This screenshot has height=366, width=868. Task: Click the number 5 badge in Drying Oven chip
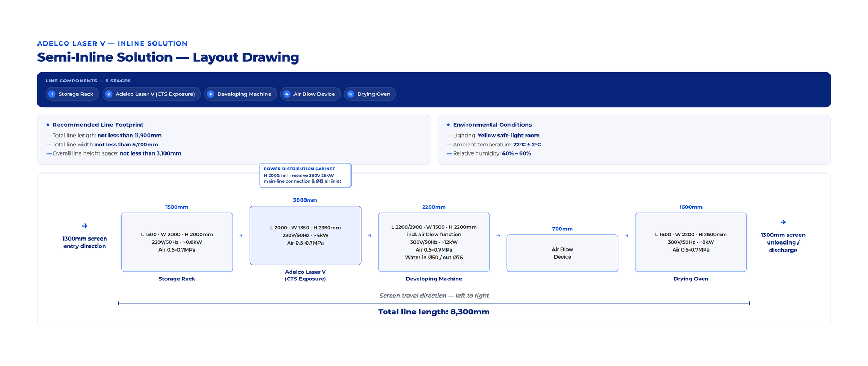pos(350,94)
